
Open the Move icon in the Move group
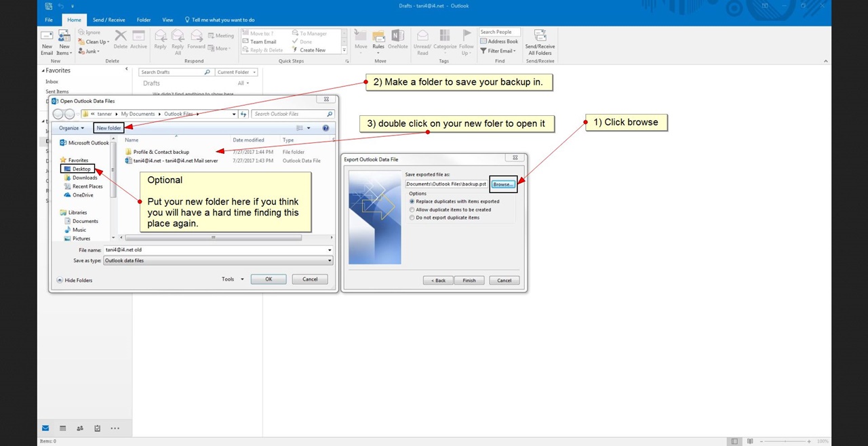pyautogui.click(x=361, y=42)
